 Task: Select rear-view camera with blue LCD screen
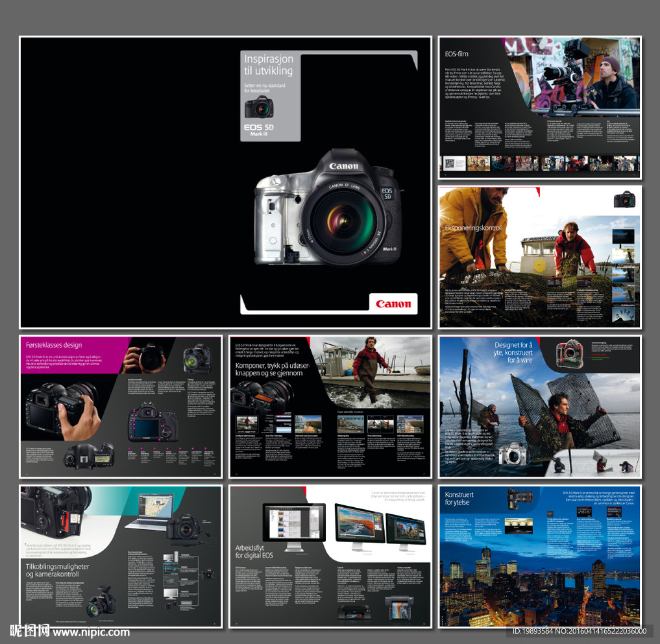(153, 422)
